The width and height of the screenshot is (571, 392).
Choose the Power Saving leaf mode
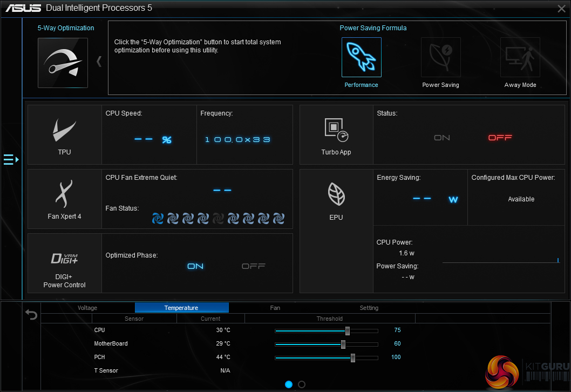point(440,57)
